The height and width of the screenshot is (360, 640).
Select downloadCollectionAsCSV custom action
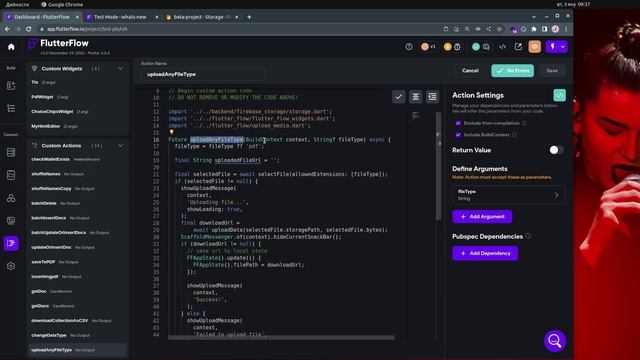pyautogui.click(x=78, y=320)
